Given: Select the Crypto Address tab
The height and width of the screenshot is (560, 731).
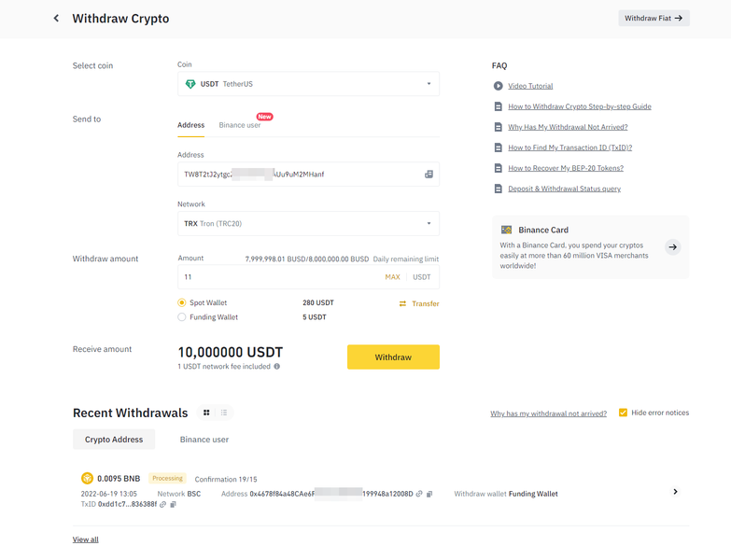Looking at the screenshot, I should 114,440.
